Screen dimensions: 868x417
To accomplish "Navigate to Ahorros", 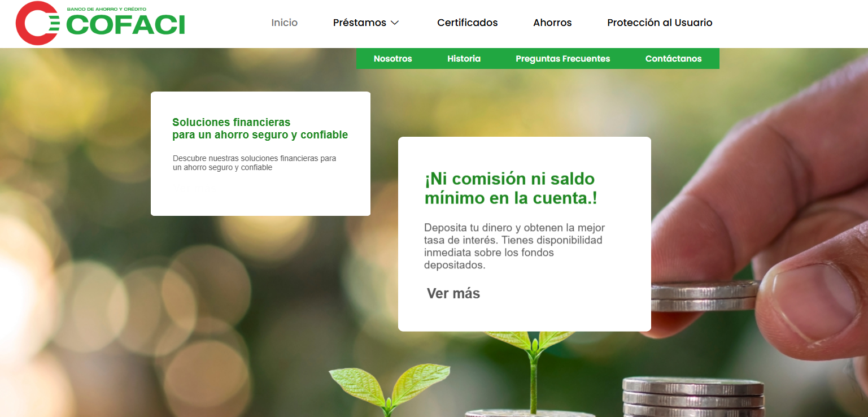I will click(552, 23).
